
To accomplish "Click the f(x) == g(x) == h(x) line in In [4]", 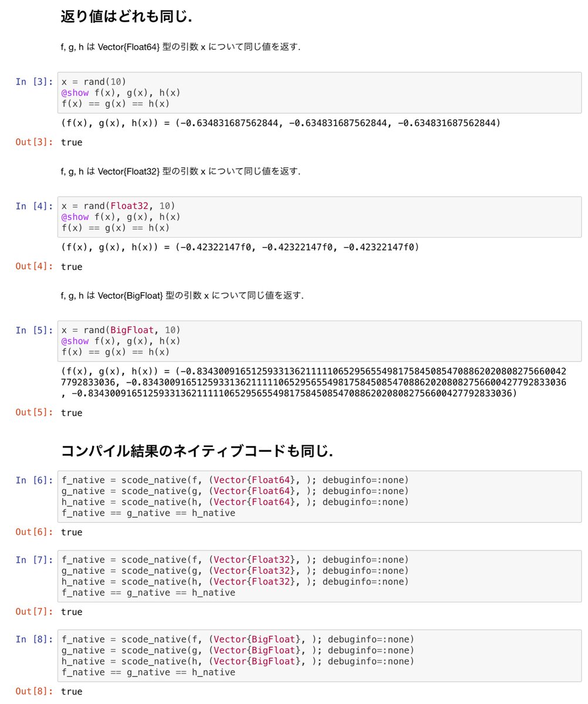I will [115, 228].
